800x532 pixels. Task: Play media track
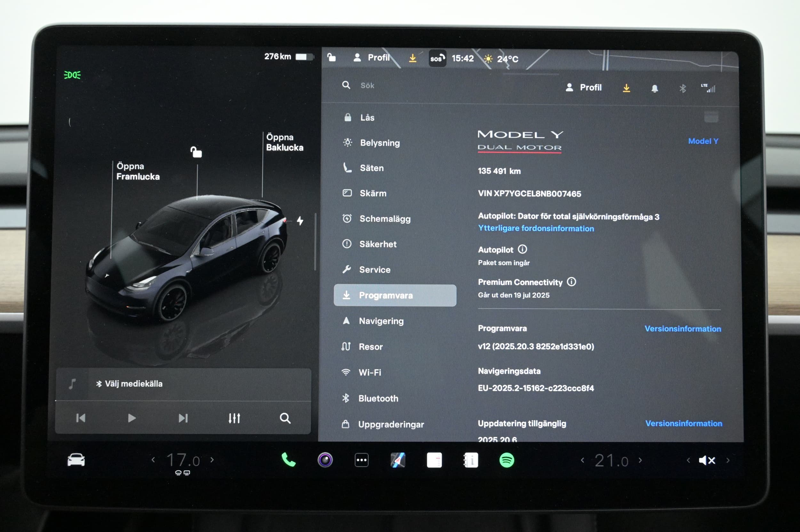(x=132, y=418)
